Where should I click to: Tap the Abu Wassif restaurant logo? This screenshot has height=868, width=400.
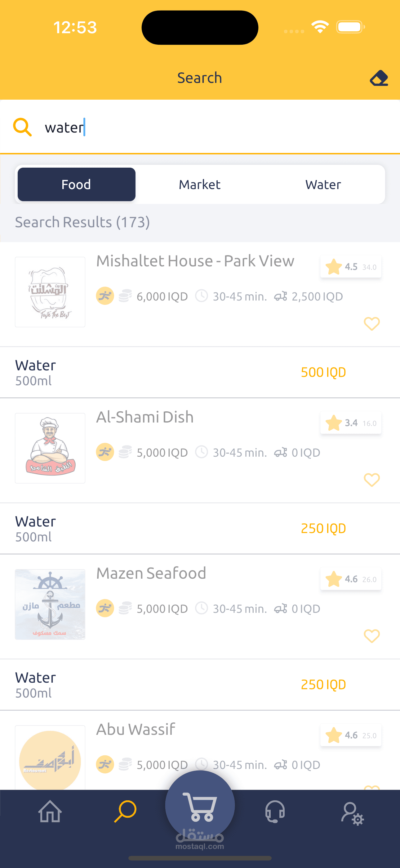50,758
